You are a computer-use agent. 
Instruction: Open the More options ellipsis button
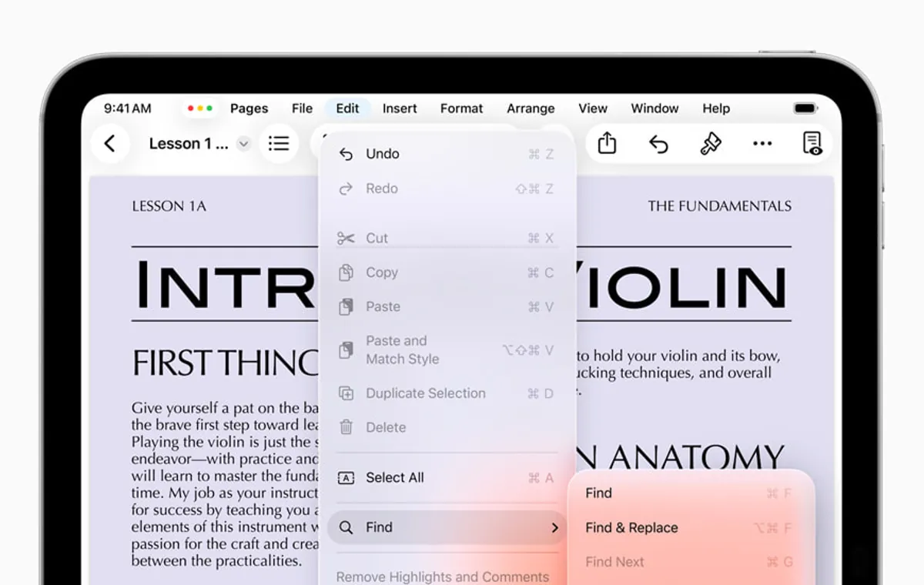(x=762, y=143)
